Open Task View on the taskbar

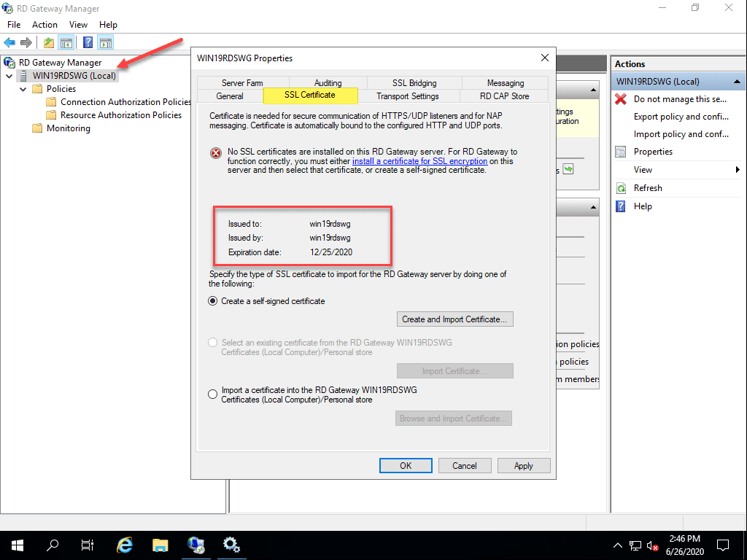tap(88, 545)
